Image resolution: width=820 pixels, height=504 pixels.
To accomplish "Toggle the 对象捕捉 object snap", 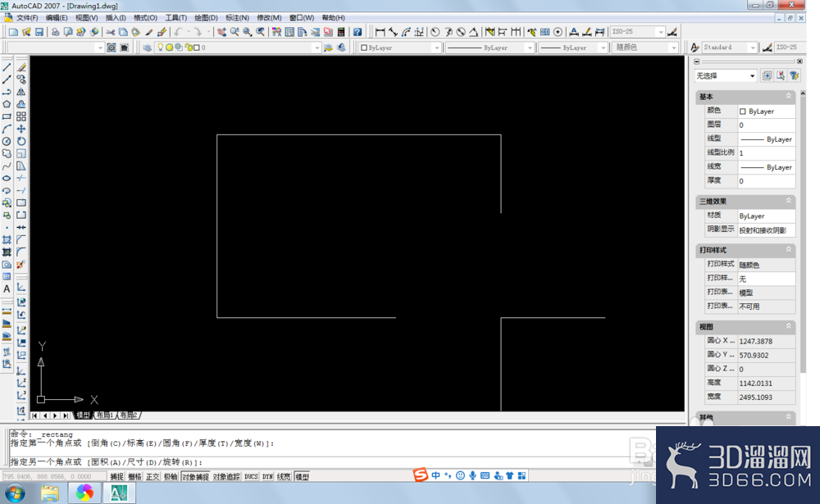I will point(195,477).
